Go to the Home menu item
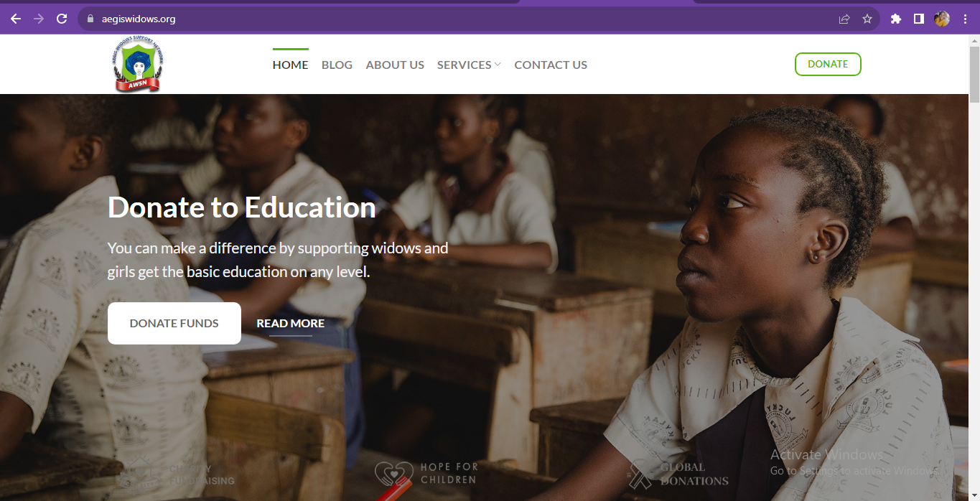Screen dimensions: 980x501 click(290, 65)
